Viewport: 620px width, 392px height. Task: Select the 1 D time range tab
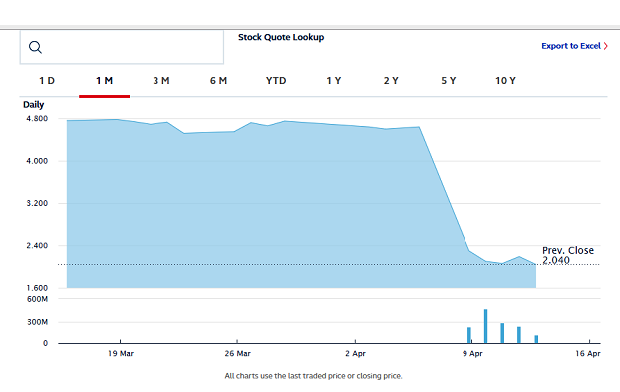[x=47, y=81]
